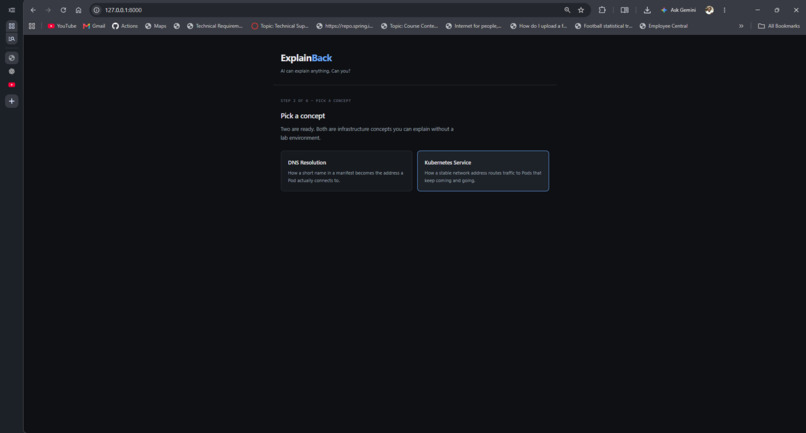Open Technical Requirem... bookmark
The image size is (806, 433).
coord(214,26)
